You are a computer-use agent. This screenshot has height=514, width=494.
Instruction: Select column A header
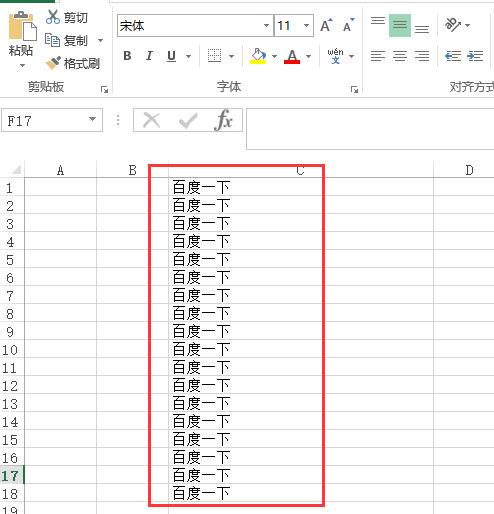(x=60, y=170)
